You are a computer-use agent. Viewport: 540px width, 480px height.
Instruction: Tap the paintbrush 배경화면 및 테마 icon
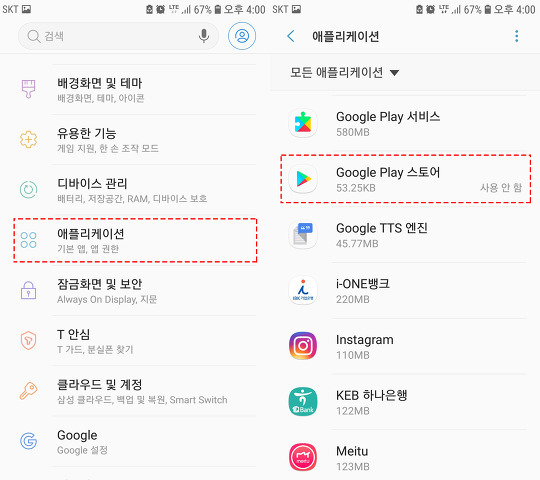(x=28, y=89)
